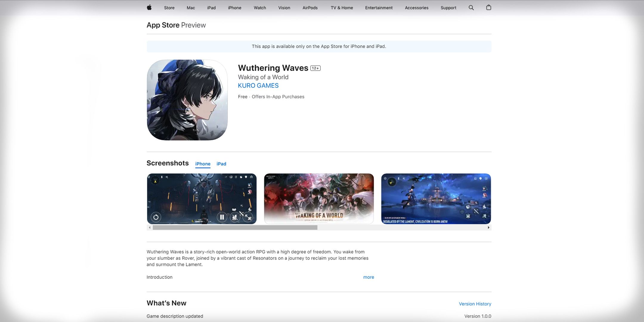The width and height of the screenshot is (644, 322).
Task: Click the third gameplay screenshot thumbnail
Action: (x=436, y=198)
